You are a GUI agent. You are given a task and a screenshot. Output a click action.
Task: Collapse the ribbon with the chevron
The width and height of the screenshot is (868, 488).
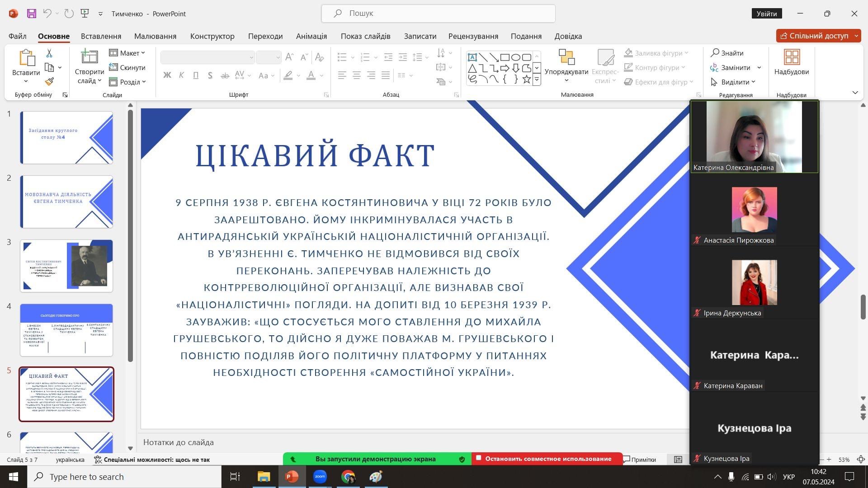[x=855, y=93]
